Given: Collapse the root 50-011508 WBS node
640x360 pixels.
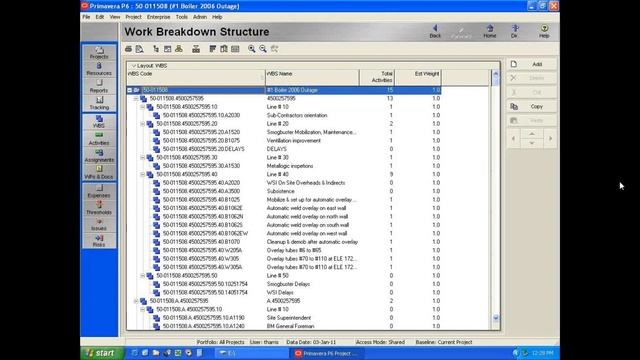Looking at the screenshot, I should click(129, 90).
